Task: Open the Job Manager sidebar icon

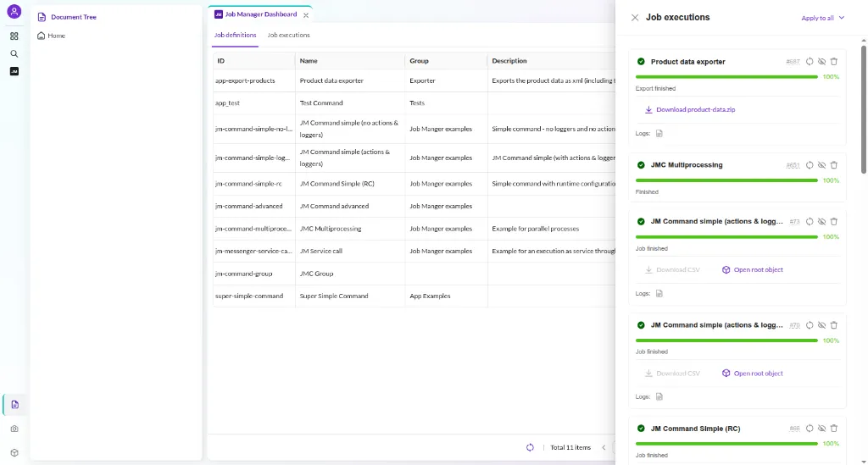Action: (x=14, y=71)
